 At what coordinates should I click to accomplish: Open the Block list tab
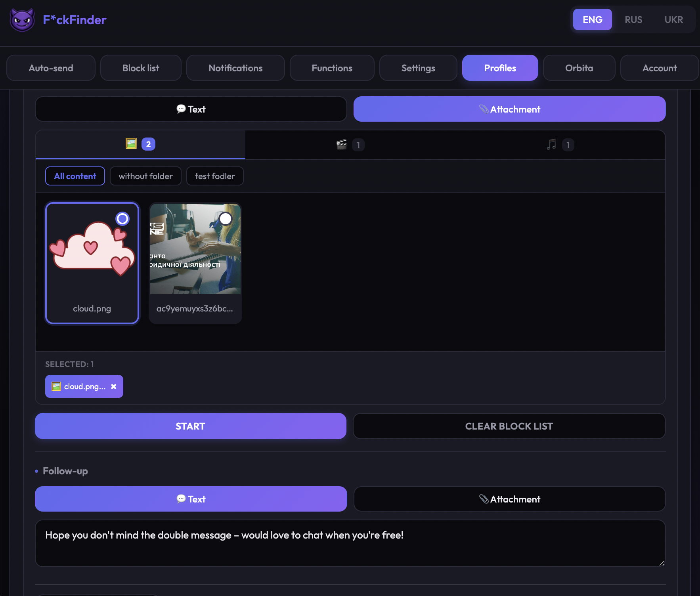(141, 68)
